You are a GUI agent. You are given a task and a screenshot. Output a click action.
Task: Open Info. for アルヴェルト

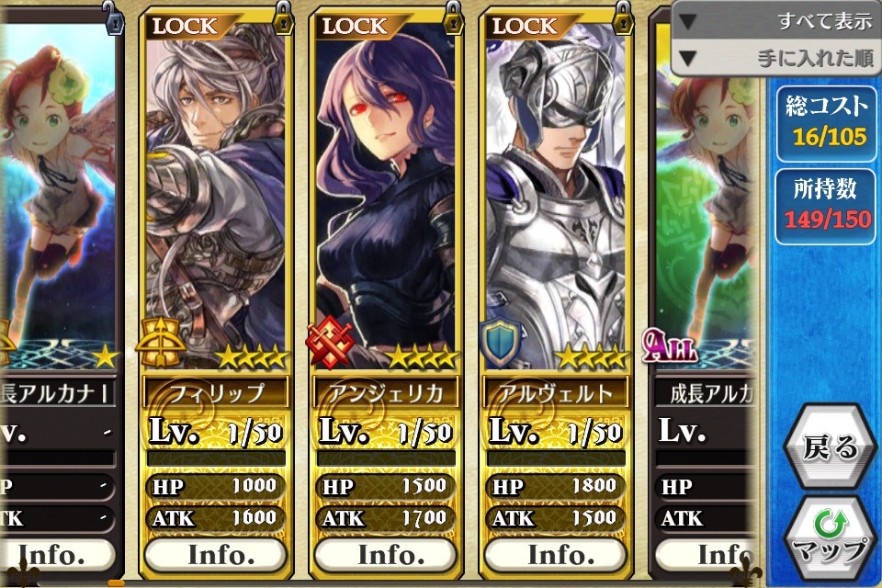pos(556,555)
